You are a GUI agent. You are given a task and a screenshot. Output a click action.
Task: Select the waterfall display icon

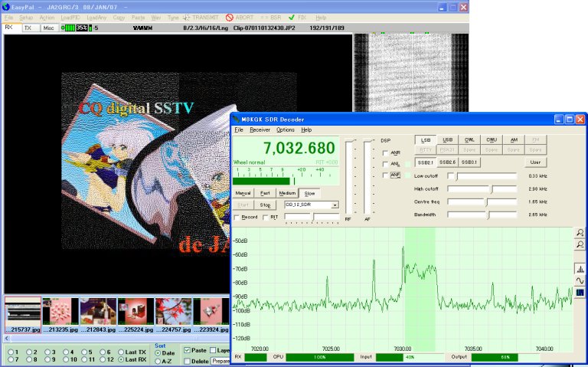(x=580, y=293)
